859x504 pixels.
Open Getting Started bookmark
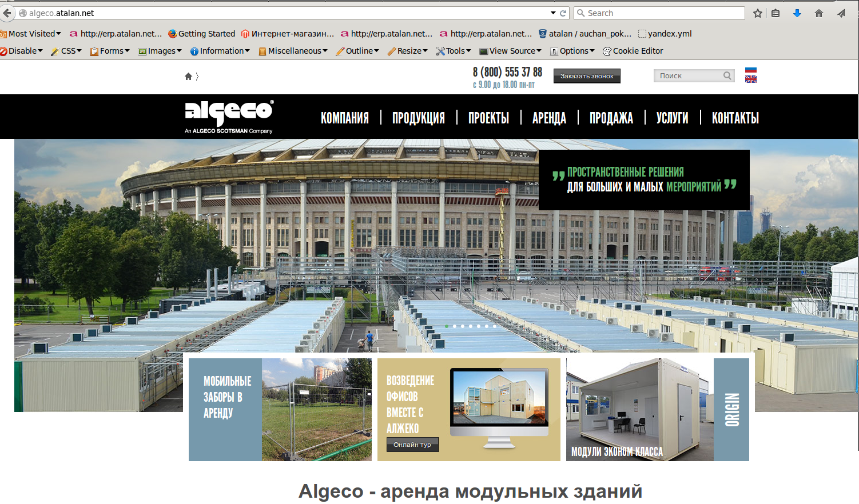click(x=202, y=34)
